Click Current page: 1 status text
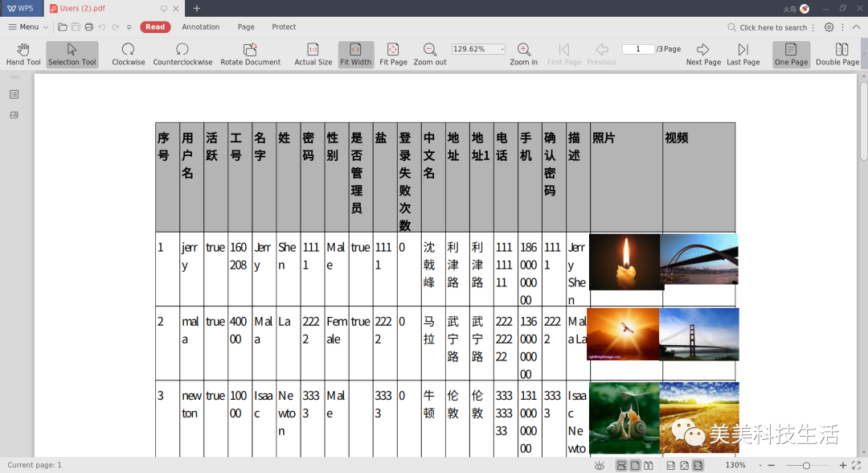The height and width of the screenshot is (473, 868). point(35,465)
